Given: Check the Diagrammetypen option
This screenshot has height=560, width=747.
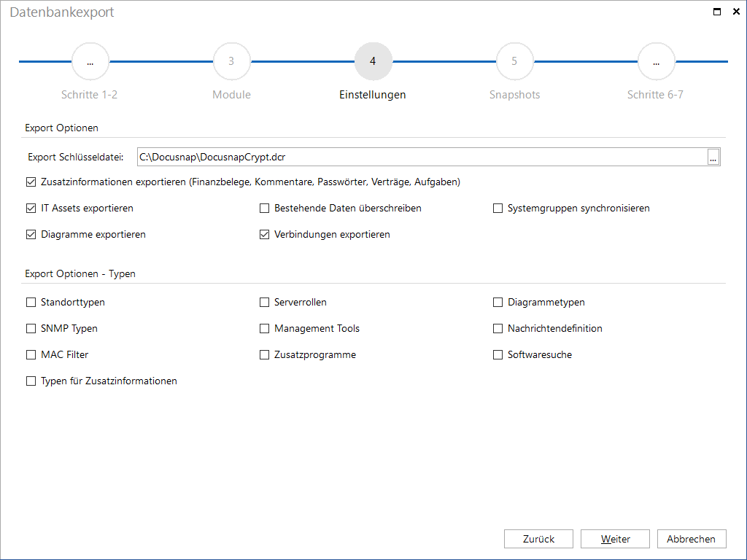Looking at the screenshot, I should pyautogui.click(x=498, y=303).
